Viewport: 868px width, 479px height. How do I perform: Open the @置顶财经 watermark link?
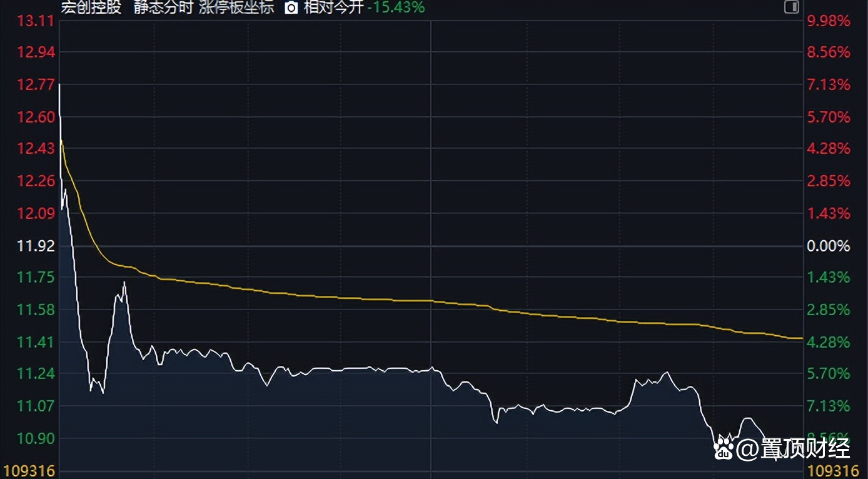(x=792, y=448)
